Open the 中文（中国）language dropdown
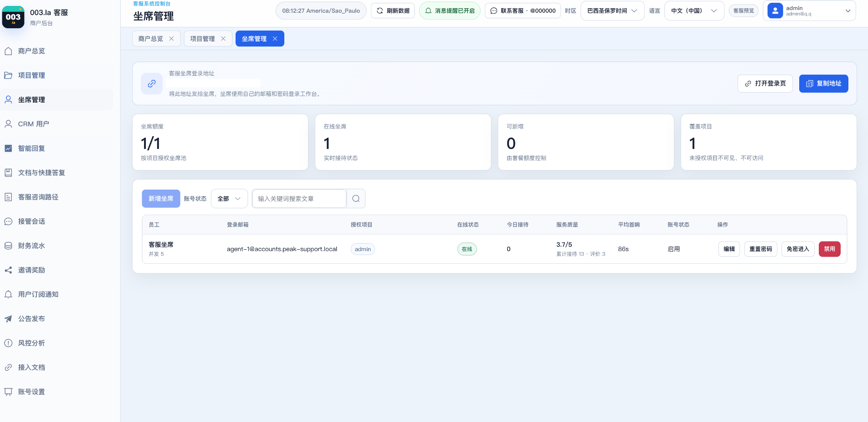The image size is (868, 422). [x=694, y=10]
